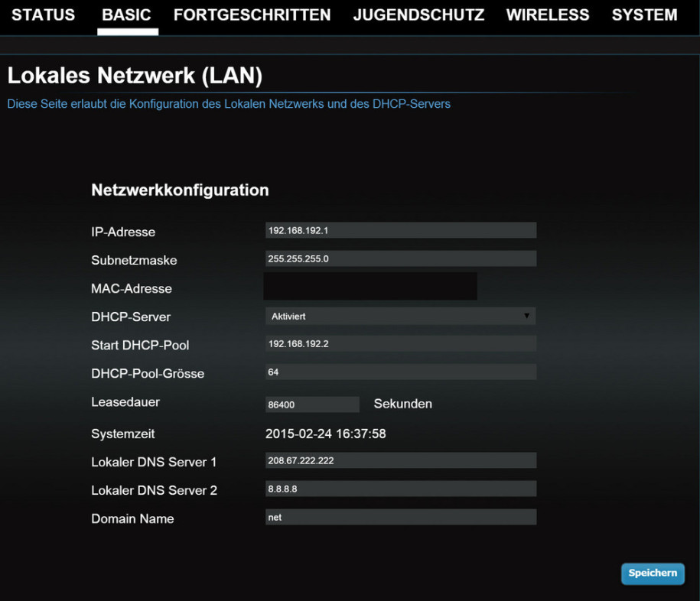Viewport: 700px width, 601px height.
Task: Go to the JUGENDSCHUTZ tab
Action: pyautogui.click(x=418, y=15)
